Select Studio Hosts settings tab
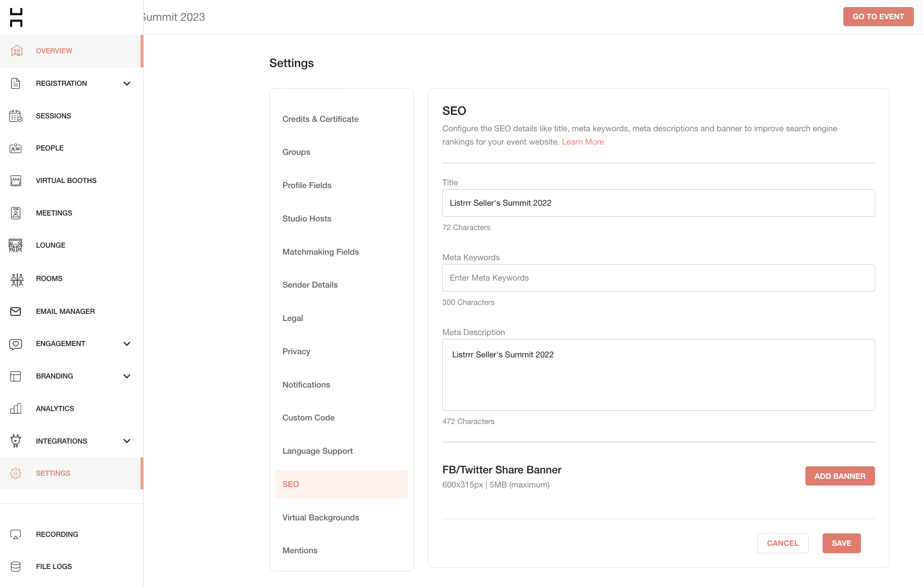Viewport: 924px width, 587px height. [341, 219]
